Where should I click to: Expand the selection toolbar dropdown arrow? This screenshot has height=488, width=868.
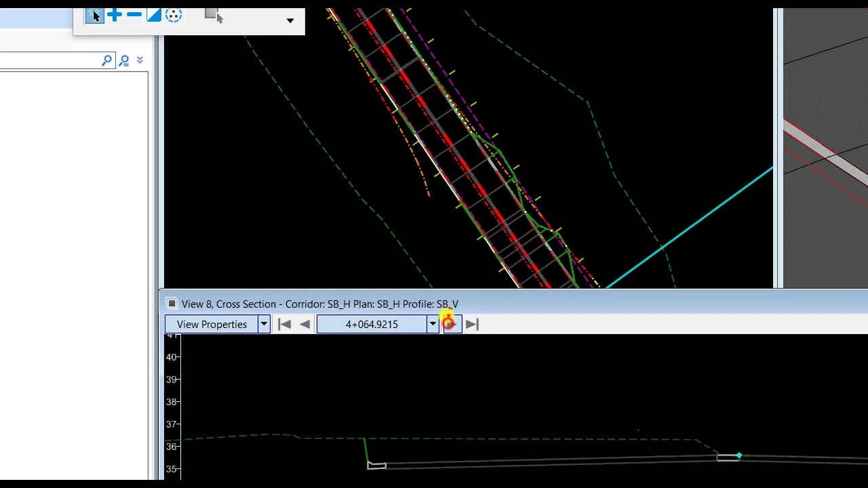point(290,21)
